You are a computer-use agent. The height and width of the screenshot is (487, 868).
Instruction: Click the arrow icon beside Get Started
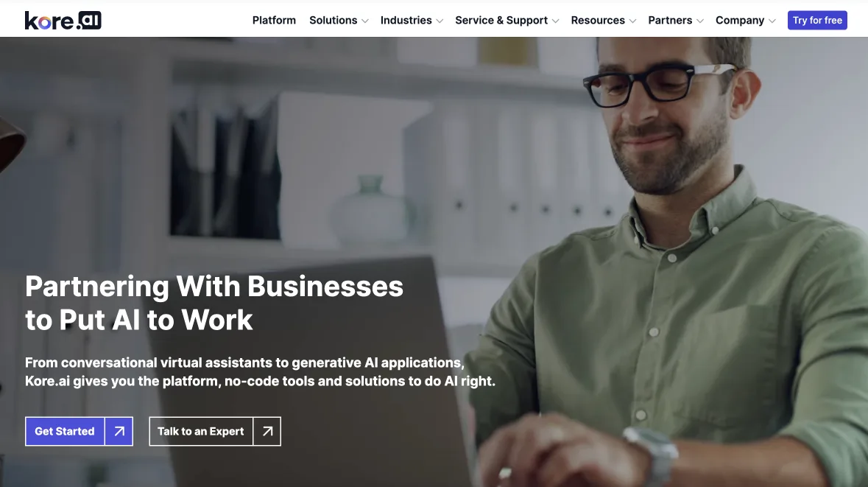(x=119, y=431)
